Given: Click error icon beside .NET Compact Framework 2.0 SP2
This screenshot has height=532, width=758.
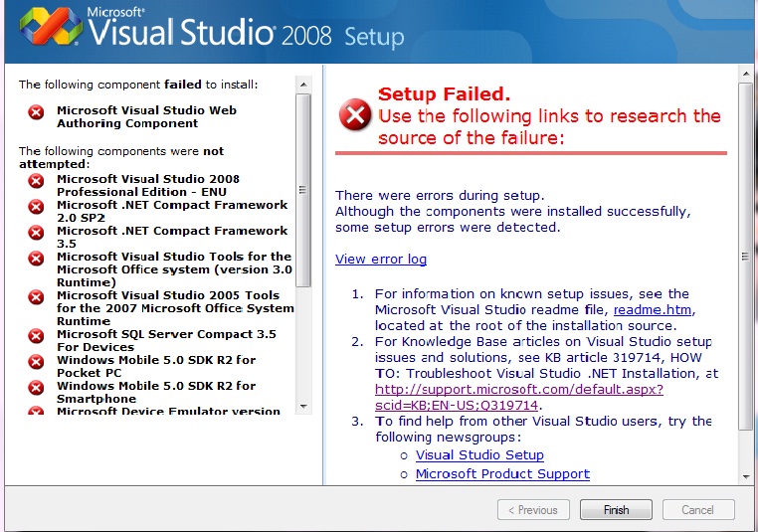Looking at the screenshot, I should point(36,207).
